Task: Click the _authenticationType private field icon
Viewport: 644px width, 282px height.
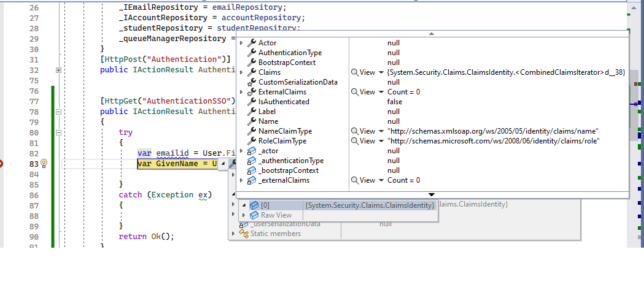Action: (x=251, y=161)
